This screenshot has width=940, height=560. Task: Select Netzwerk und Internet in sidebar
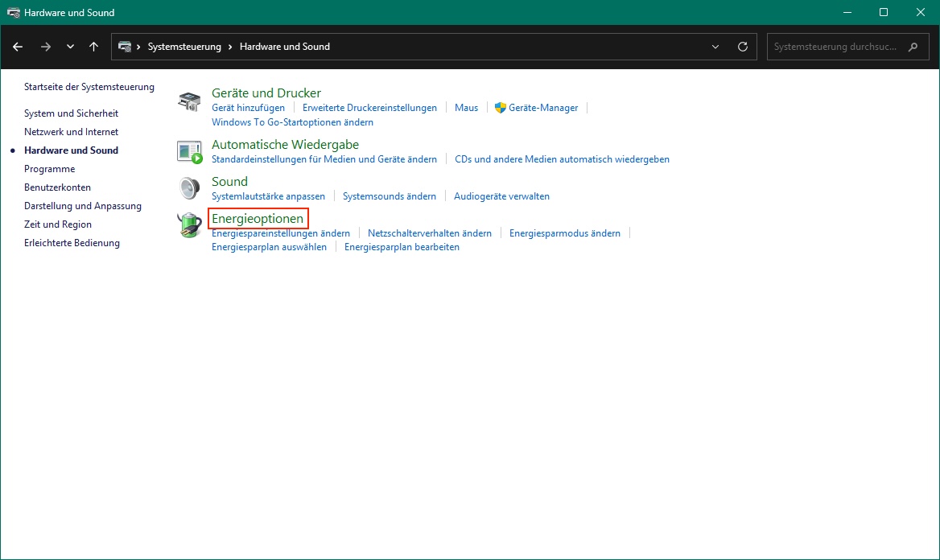pos(71,132)
